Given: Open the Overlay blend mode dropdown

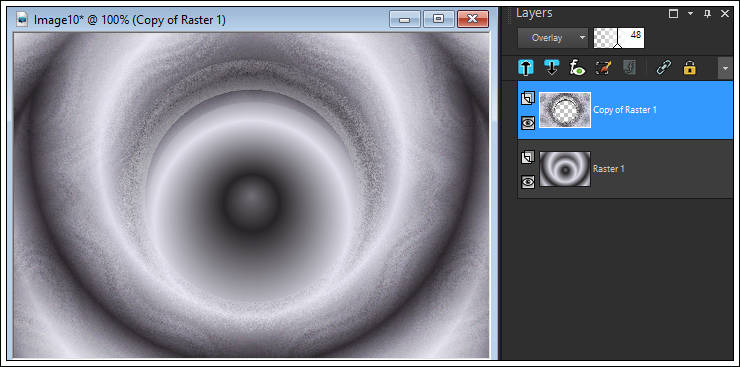Looking at the screenshot, I should (553, 38).
